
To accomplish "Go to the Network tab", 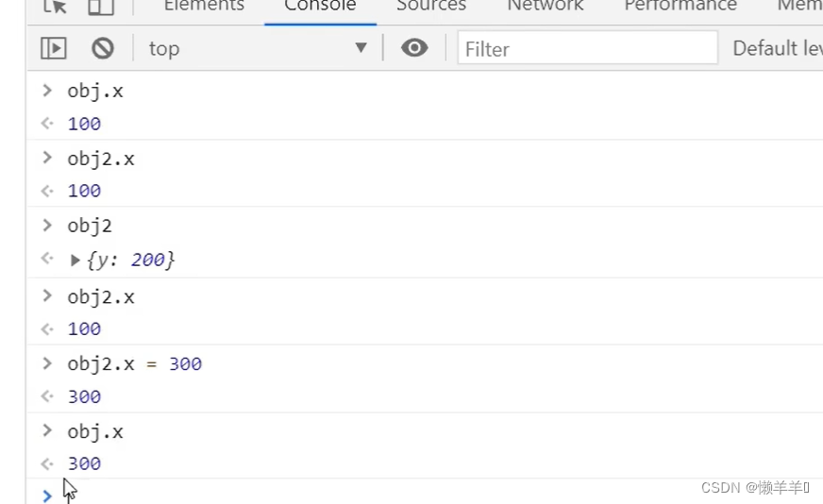I will tap(545, 7).
